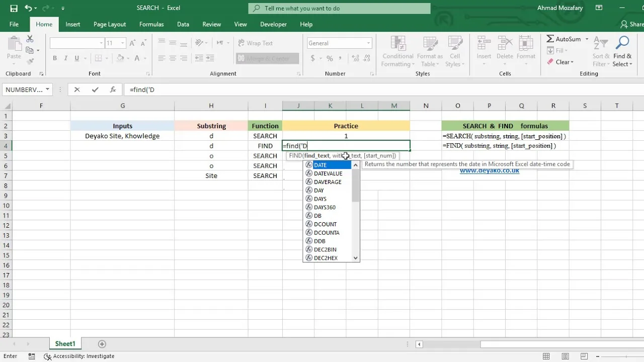Click the Delete cells icon
The width and height of the screenshot is (644, 362).
[505, 44]
